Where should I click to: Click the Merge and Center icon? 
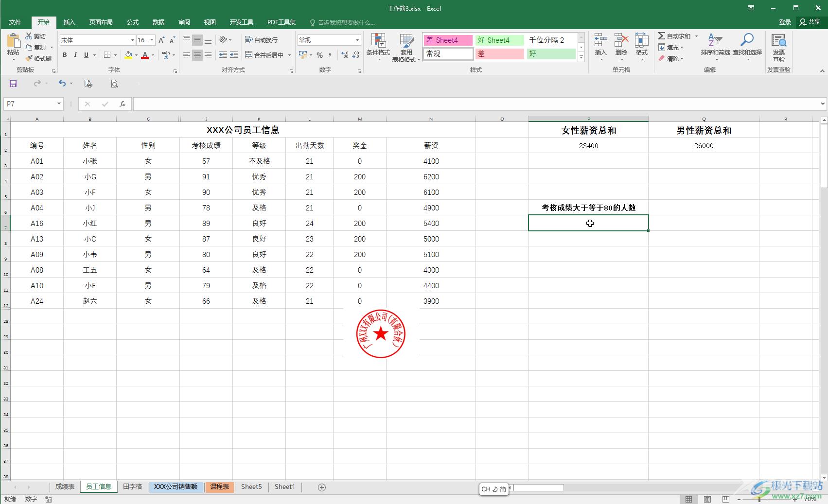pos(248,55)
